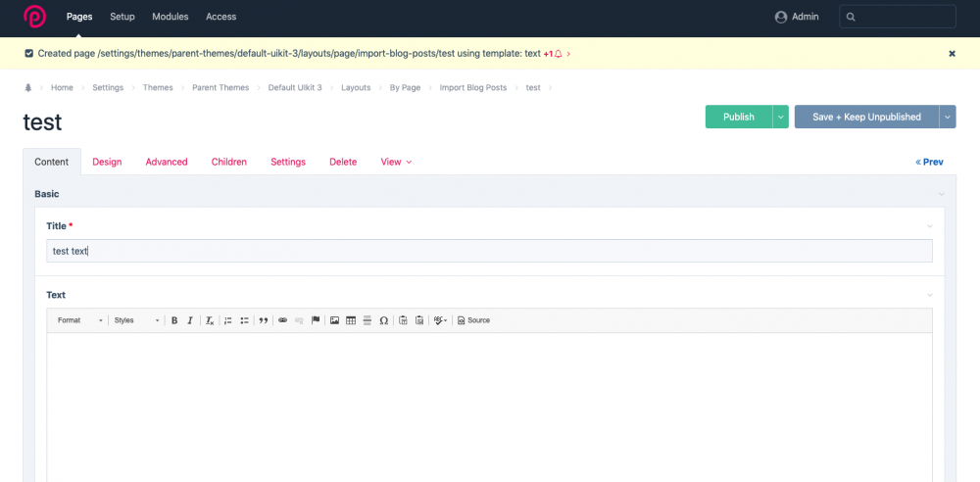
Task: Focus the top search field
Action: (x=898, y=17)
